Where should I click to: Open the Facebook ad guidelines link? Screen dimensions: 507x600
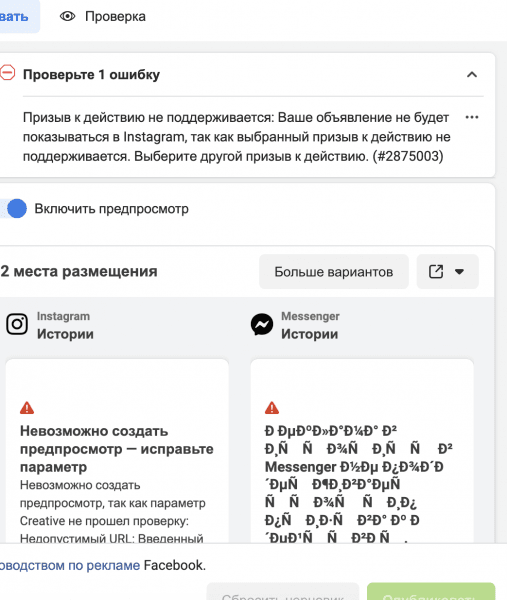tap(70, 565)
